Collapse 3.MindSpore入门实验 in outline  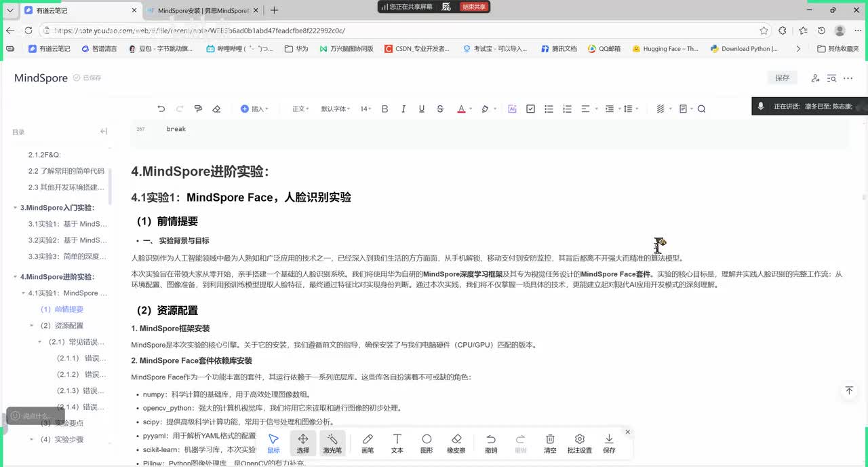[16, 208]
